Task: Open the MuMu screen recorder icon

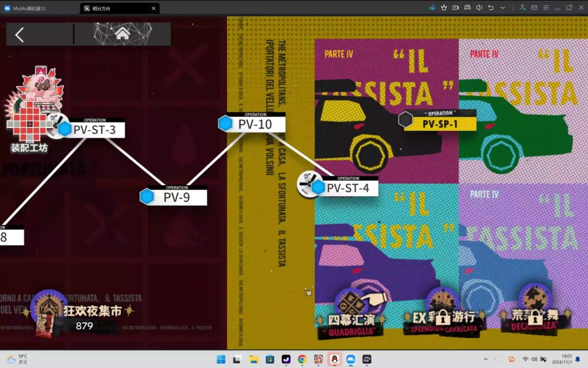Action: (x=456, y=8)
